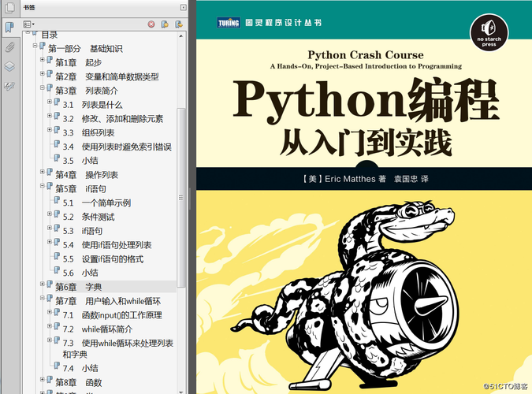Click the Expand current bookmark icon
Image resolution: width=532 pixels, height=394 pixels.
[179, 24]
